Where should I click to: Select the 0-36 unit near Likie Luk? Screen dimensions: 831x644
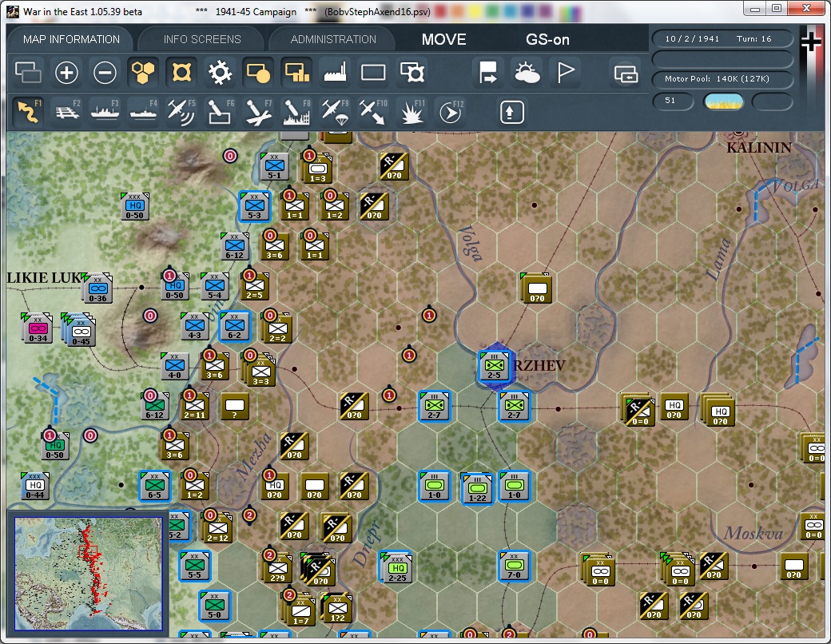point(97,288)
